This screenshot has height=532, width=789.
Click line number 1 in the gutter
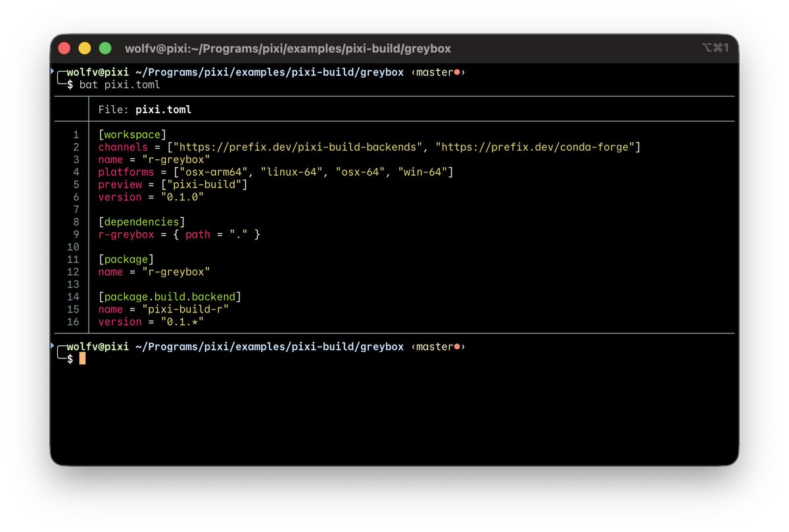pyautogui.click(x=76, y=135)
